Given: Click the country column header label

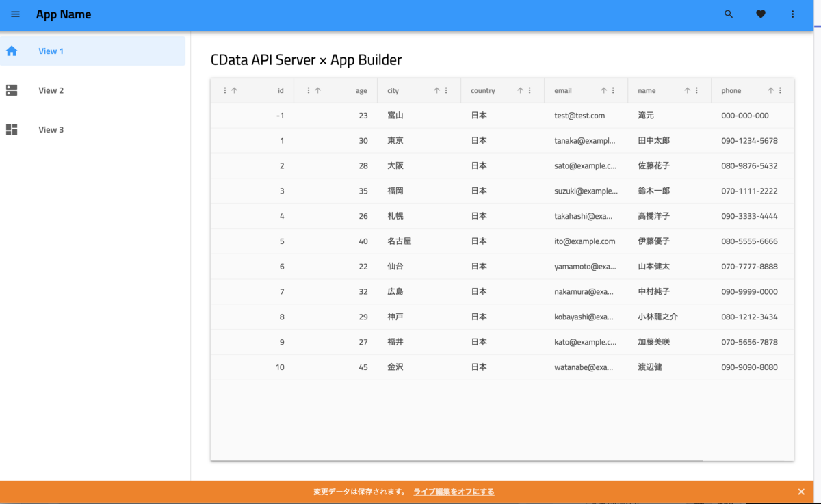Looking at the screenshot, I should pos(483,91).
